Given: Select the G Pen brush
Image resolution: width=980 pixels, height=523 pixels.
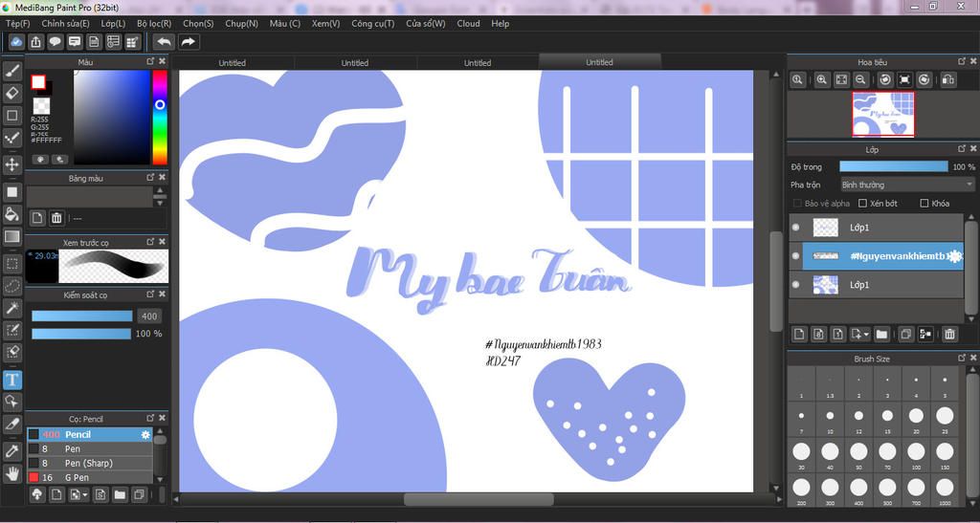Looking at the screenshot, I should tap(89, 477).
